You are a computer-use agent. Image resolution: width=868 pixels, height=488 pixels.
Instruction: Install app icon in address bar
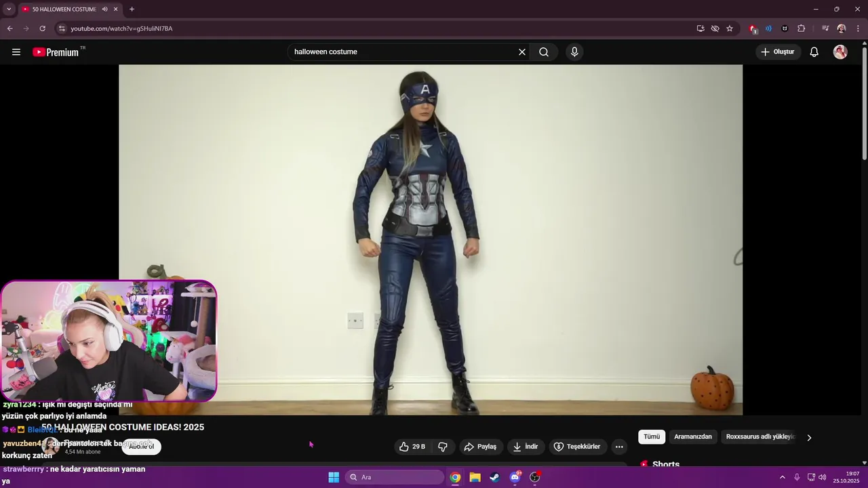(701, 28)
